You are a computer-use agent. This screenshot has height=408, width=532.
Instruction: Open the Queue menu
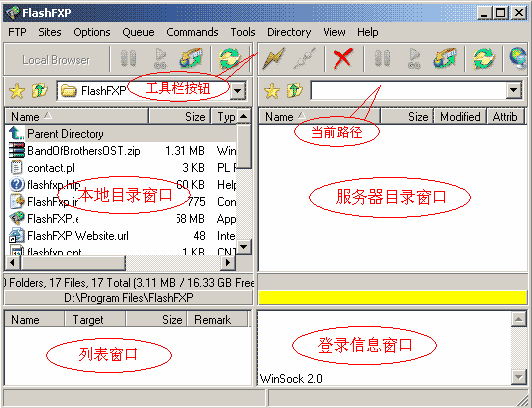tap(138, 32)
